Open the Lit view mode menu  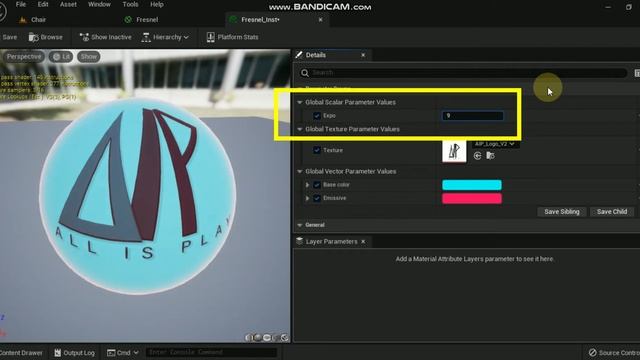coord(61,57)
